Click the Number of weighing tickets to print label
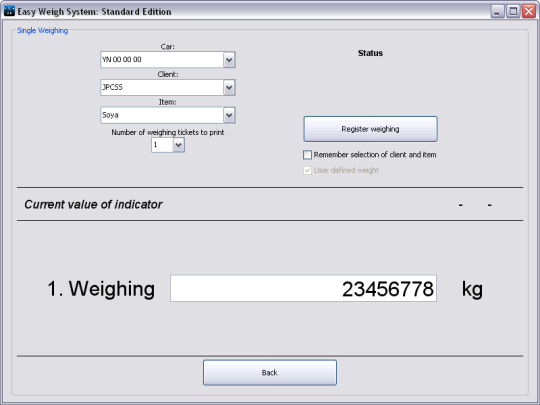This screenshot has width=540, height=405. [x=168, y=133]
